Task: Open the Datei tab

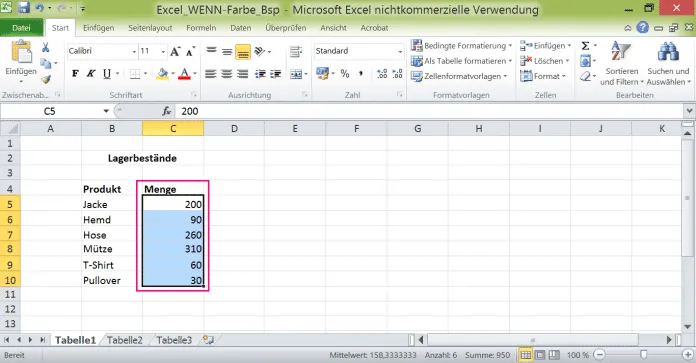Action: pos(21,28)
